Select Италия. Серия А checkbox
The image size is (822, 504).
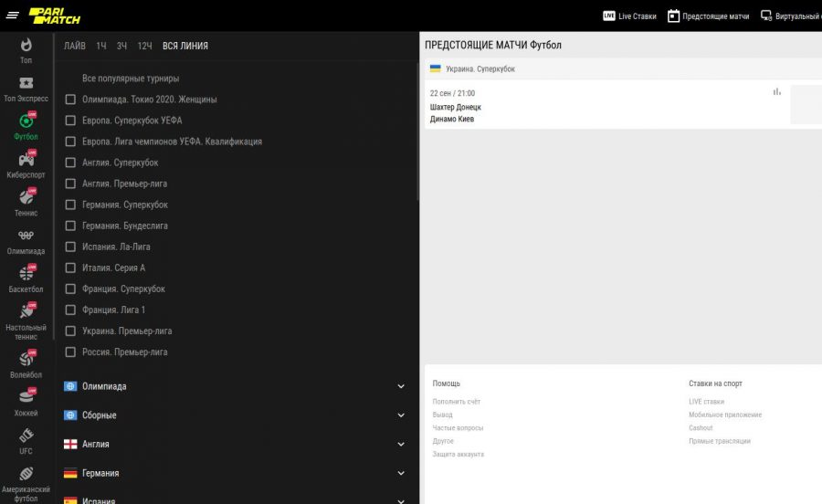pyautogui.click(x=70, y=268)
